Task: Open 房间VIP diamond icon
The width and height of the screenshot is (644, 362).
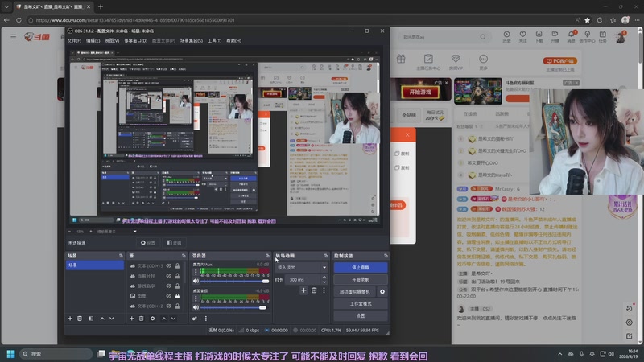Action: click(456, 59)
